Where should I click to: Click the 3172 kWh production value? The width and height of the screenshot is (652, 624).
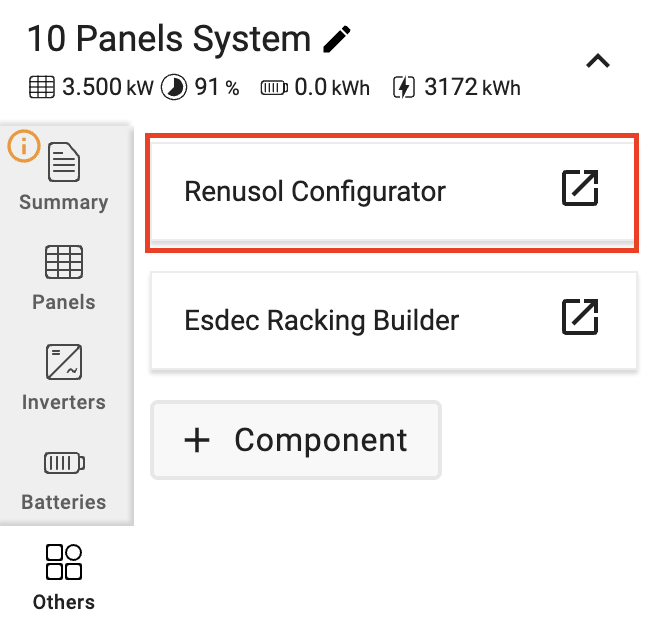(x=472, y=87)
